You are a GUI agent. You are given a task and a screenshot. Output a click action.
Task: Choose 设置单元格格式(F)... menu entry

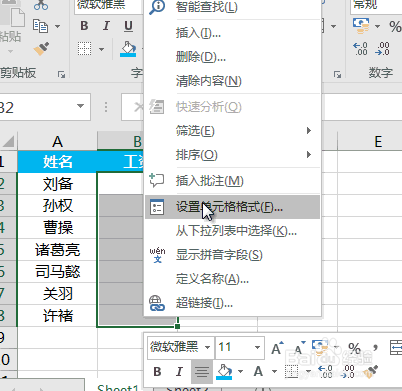pyautogui.click(x=232, y=207)
